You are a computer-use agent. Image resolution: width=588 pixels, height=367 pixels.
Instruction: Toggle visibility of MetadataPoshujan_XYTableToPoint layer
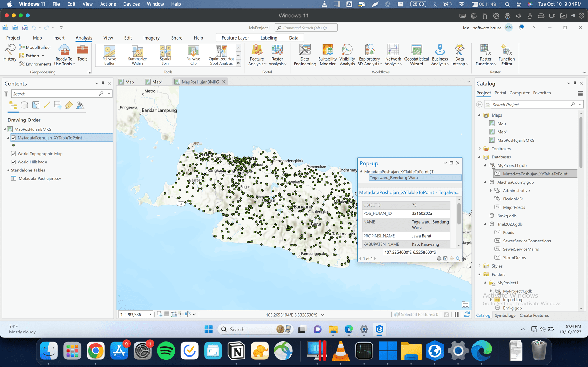(x=13, y=137)
